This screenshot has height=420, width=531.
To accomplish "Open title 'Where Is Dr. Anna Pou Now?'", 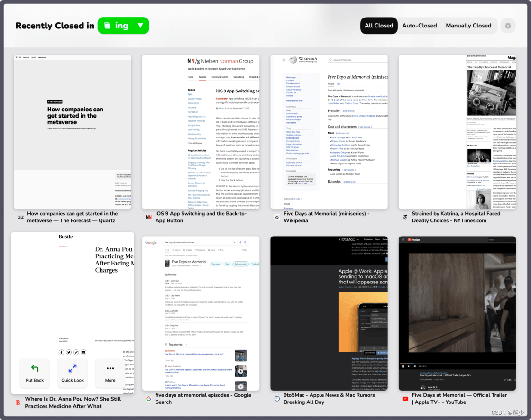I will coord(73,402).
